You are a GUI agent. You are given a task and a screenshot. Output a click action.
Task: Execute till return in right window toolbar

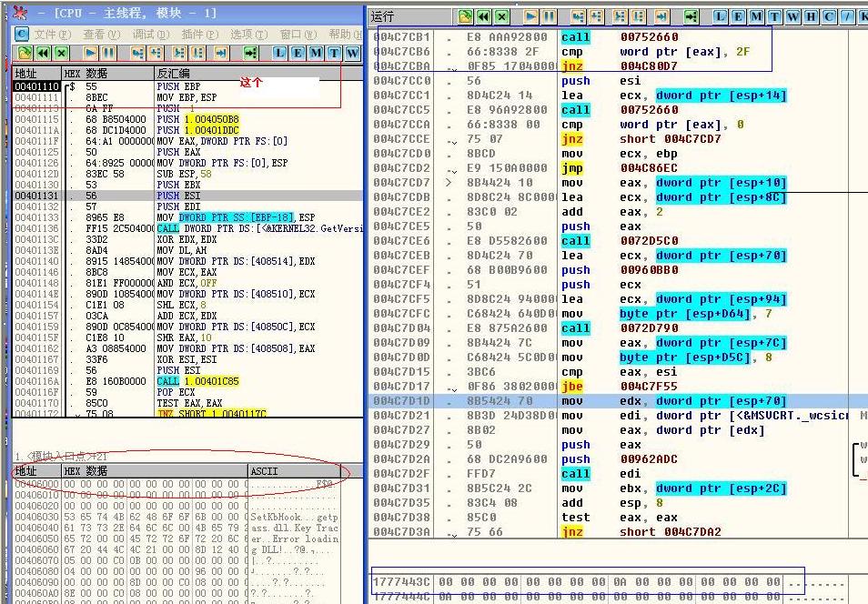[662, 16]
